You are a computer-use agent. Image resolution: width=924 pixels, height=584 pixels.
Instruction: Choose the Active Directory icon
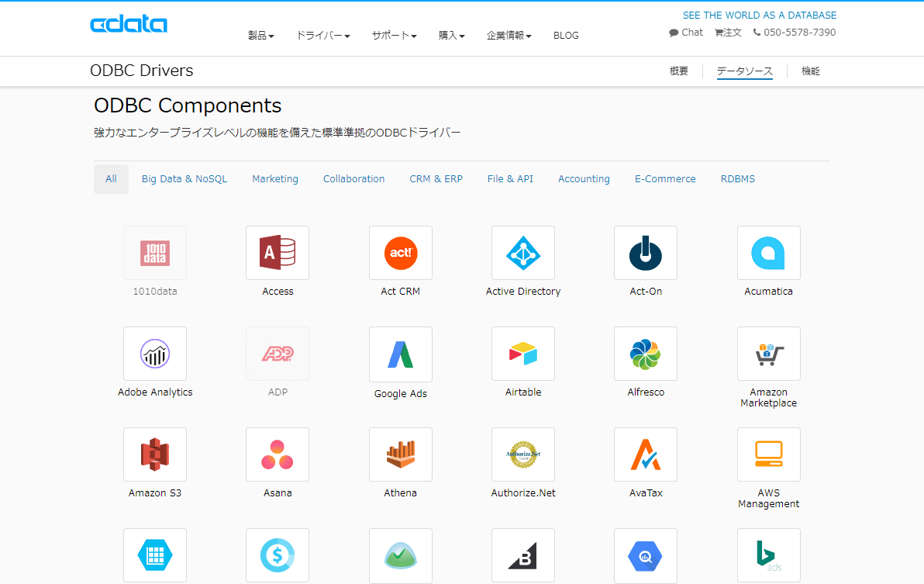(523, 253)
